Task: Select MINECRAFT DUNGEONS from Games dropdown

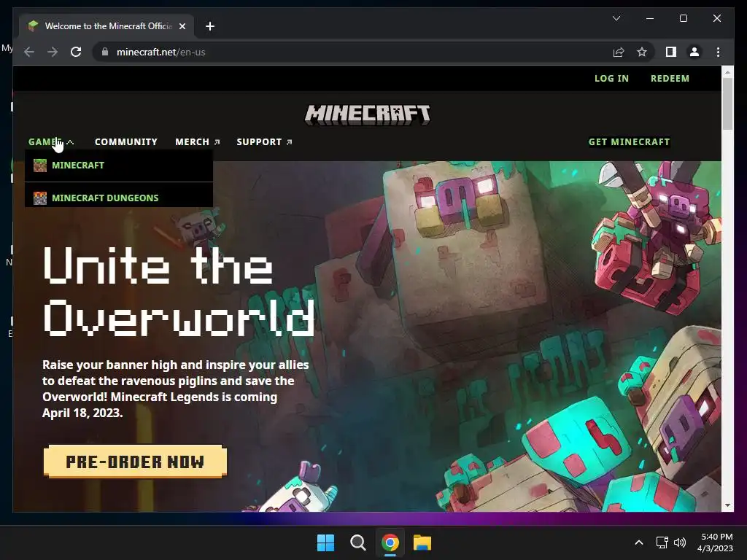Action: click(x=119, y=196)
